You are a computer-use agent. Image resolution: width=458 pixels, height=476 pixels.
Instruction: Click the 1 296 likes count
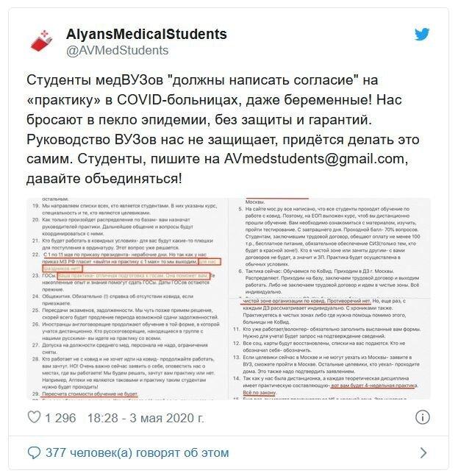pyautogui.click(x=60, y=418)
